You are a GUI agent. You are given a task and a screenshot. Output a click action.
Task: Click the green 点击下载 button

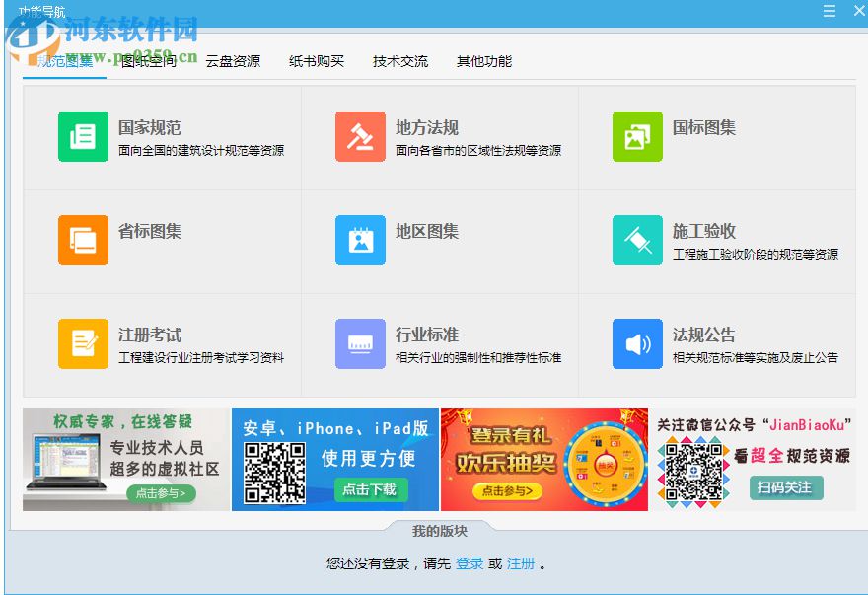pos(370,489)
